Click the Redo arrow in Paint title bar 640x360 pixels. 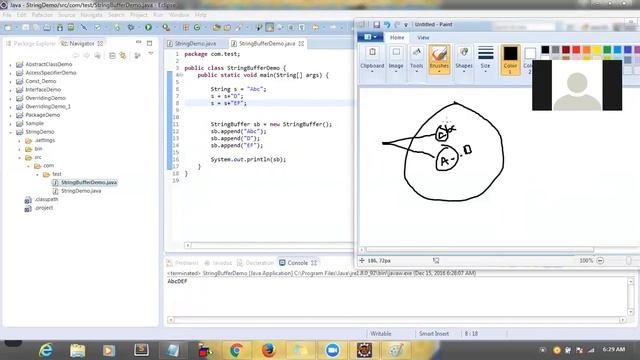(x=397, y=24)
